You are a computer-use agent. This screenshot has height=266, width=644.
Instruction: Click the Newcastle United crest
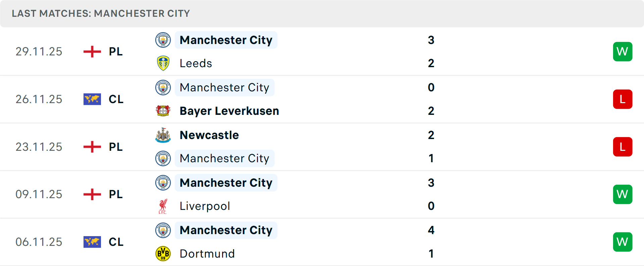coord(163,135)
